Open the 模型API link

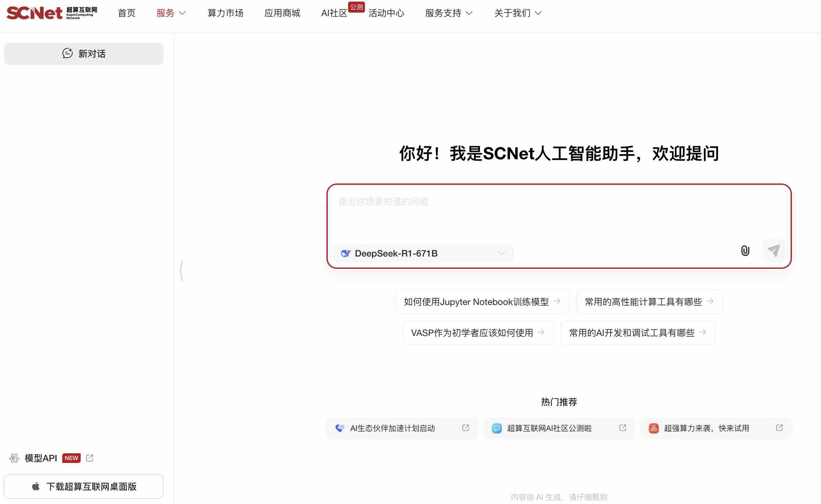(x=41, y=458)
